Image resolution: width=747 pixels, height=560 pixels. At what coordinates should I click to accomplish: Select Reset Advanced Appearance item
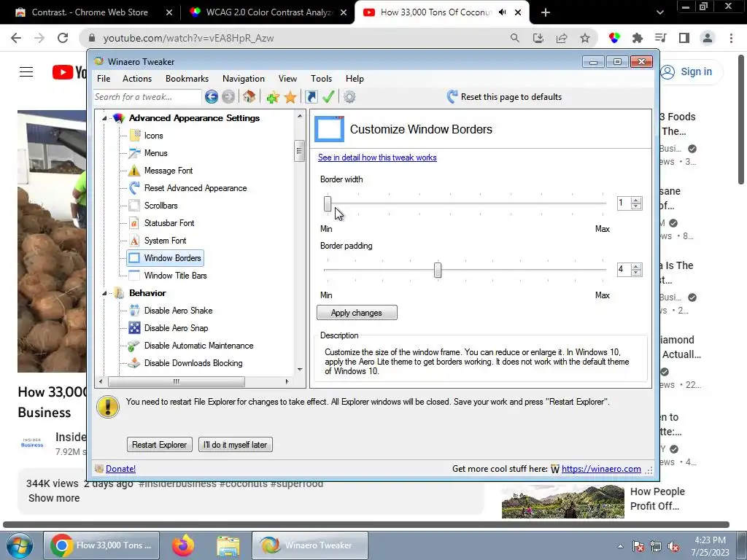tap(196, 188)
